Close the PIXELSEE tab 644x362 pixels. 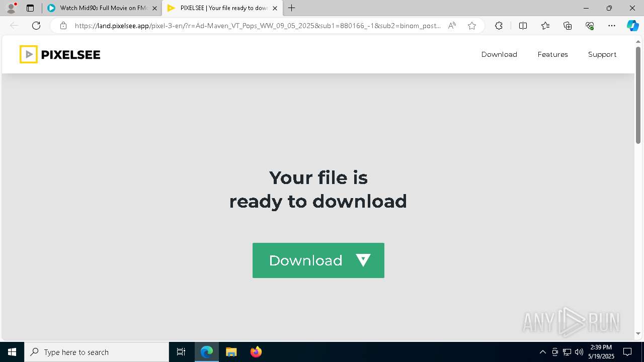(275, 8)
